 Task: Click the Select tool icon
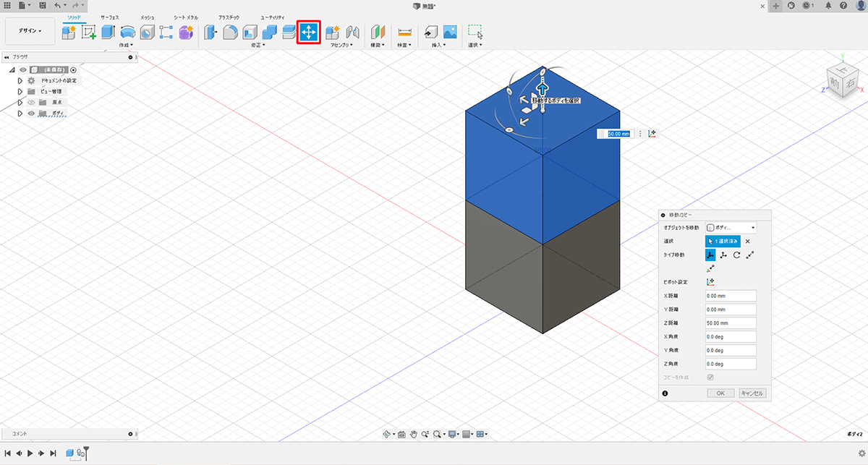pos(475,31)
